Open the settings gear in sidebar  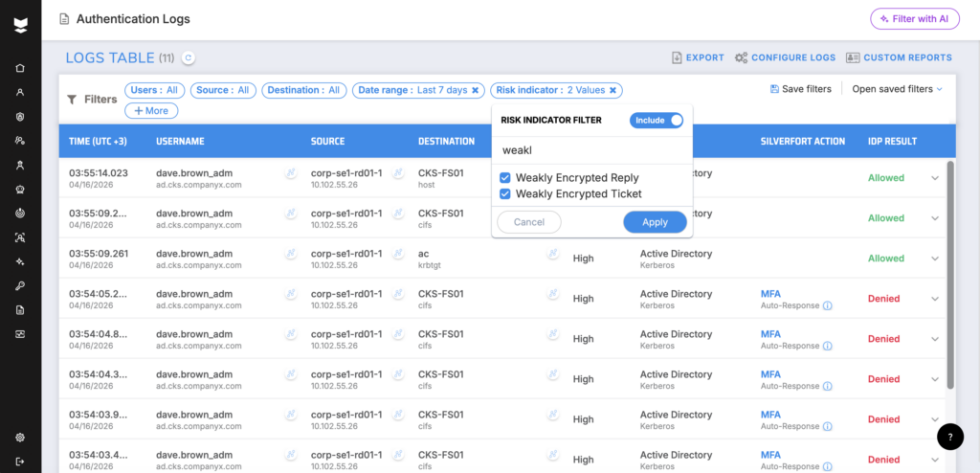click(20, 438)
